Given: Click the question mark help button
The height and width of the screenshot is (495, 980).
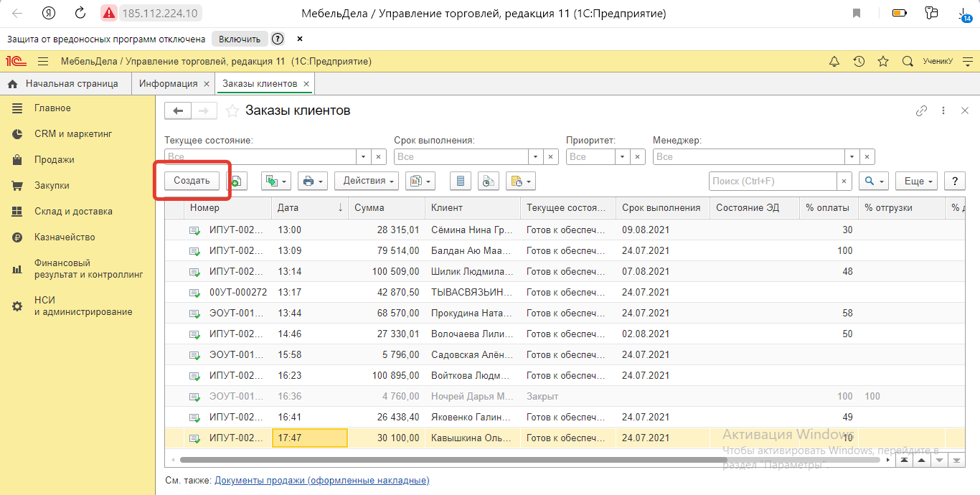Looking at the screenshot, I should coord(955,181).
